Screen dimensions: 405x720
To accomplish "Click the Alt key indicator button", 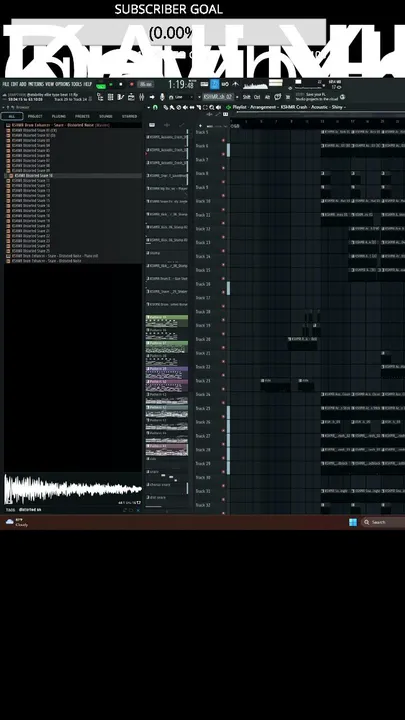I will [267, 97].
